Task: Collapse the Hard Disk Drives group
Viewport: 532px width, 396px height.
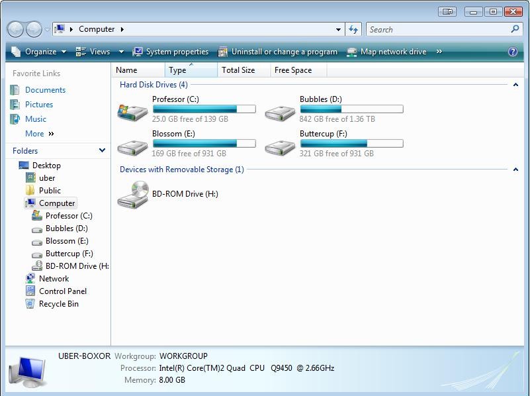Action: pos(515,85)
